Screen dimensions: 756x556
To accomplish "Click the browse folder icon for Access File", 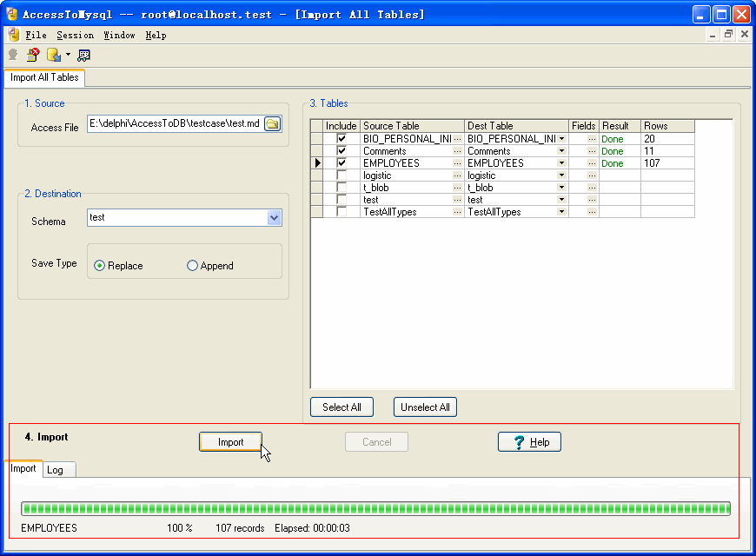I will (272, 124).
